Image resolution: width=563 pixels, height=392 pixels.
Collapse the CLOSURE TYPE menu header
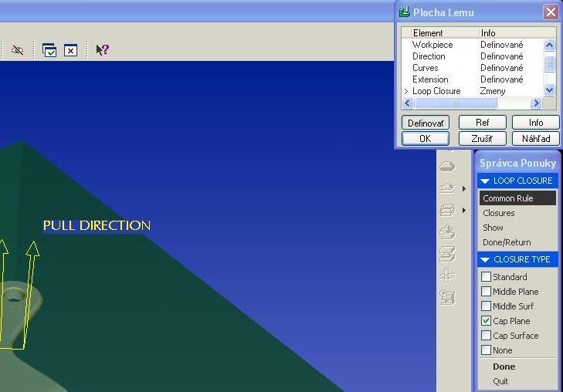click(517, 259)
